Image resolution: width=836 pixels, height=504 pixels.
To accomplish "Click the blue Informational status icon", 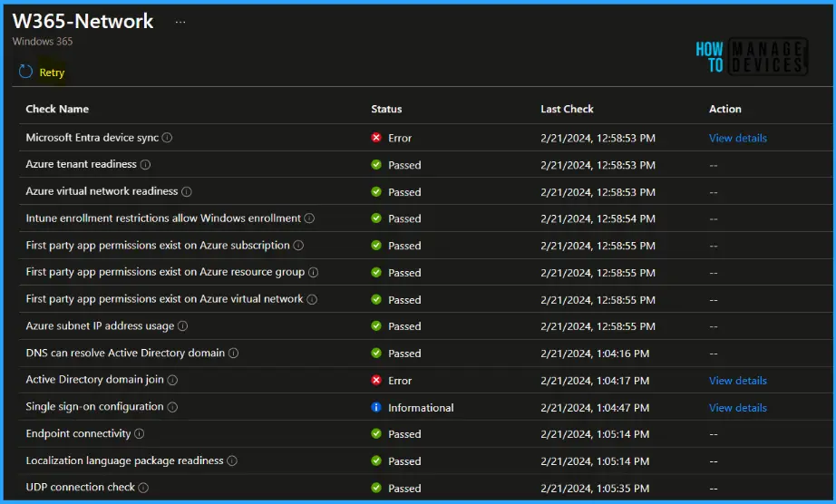I will 376,407.
